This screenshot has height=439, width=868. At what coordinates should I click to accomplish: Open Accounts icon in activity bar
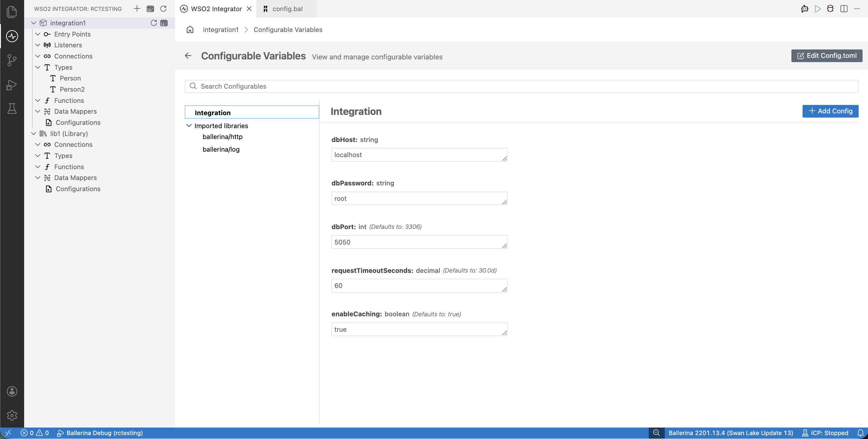coord(12,391)
